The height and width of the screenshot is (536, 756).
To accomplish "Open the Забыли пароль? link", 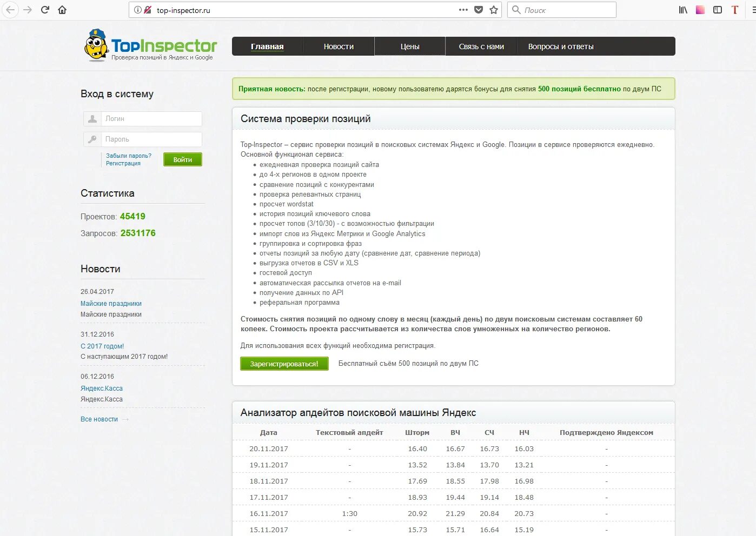I will tap(129, 156).
